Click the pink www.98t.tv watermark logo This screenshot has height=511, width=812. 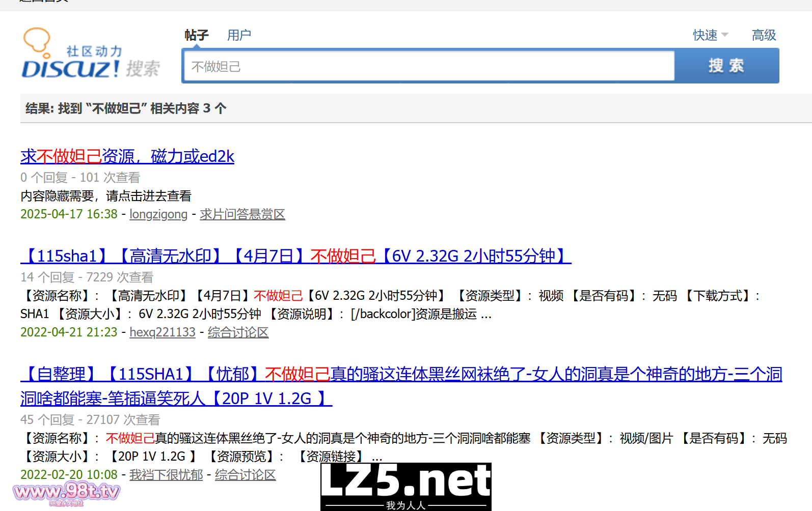[x=66, y=493]
